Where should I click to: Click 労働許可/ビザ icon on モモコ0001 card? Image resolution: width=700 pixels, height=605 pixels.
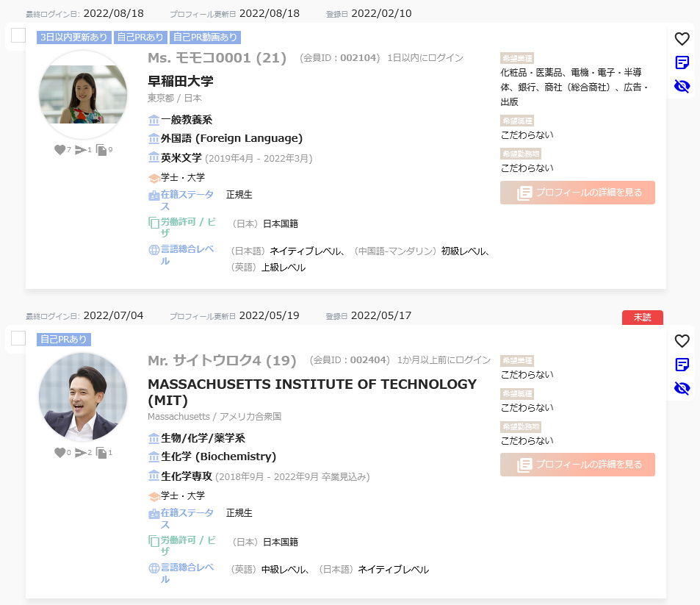(154, 223)
